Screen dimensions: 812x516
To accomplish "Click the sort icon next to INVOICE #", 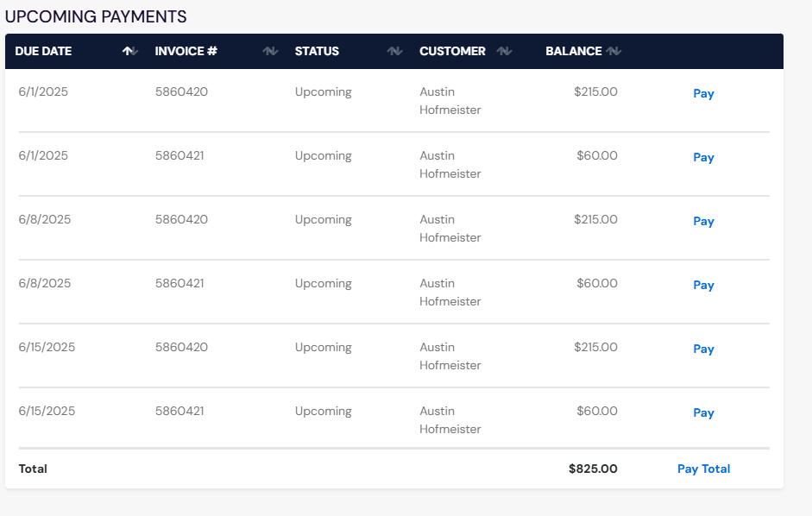I will 270,51.
